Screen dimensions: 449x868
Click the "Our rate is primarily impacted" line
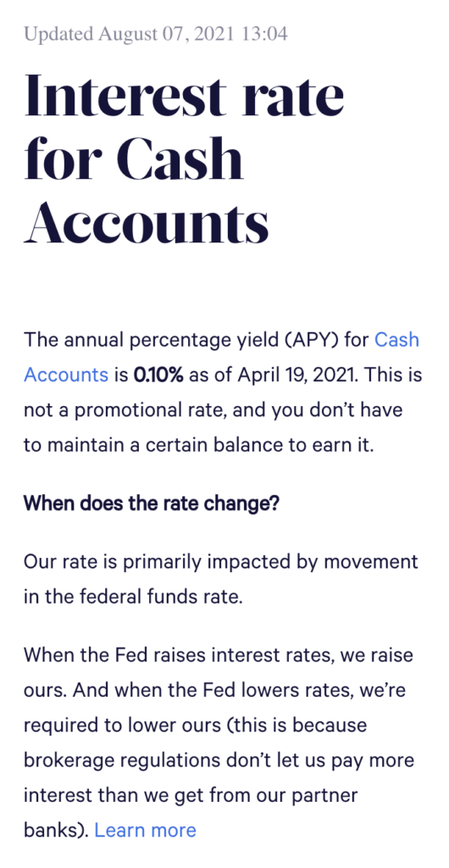point(221,562)
